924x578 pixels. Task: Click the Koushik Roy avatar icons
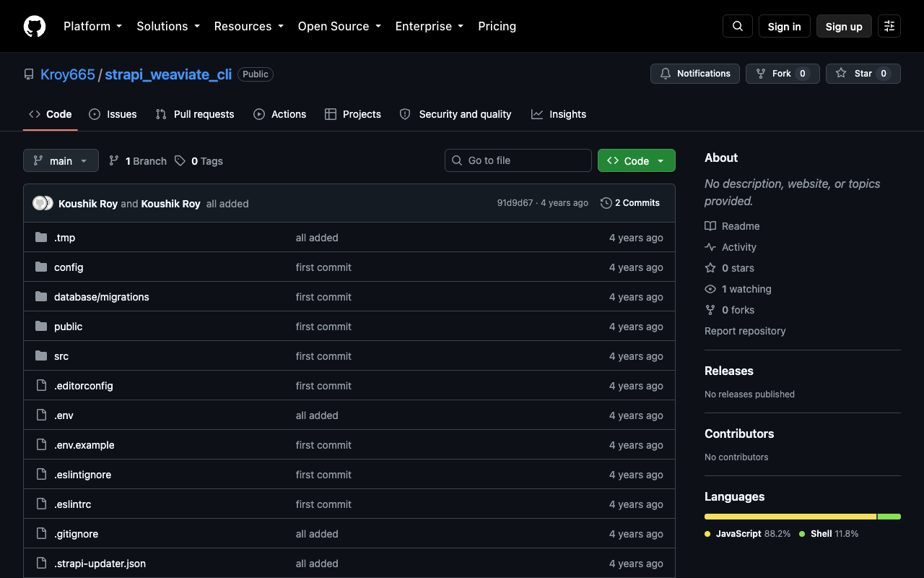[43, 204]
